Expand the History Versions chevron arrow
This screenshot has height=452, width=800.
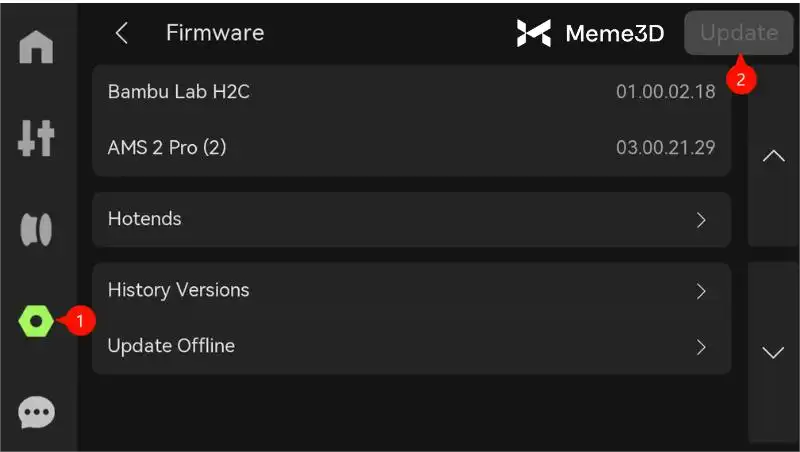[701, 291]
